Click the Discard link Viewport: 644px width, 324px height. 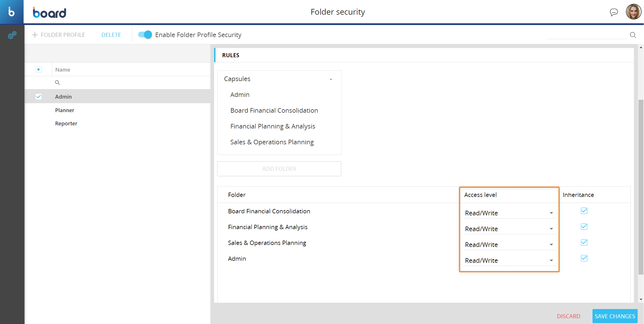pos(568,316)
